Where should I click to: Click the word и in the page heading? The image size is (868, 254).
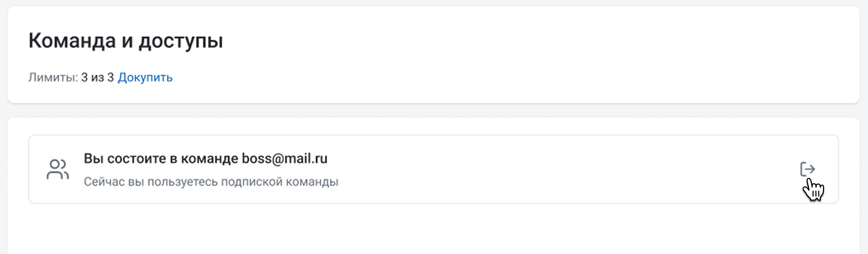coord(127,41)
